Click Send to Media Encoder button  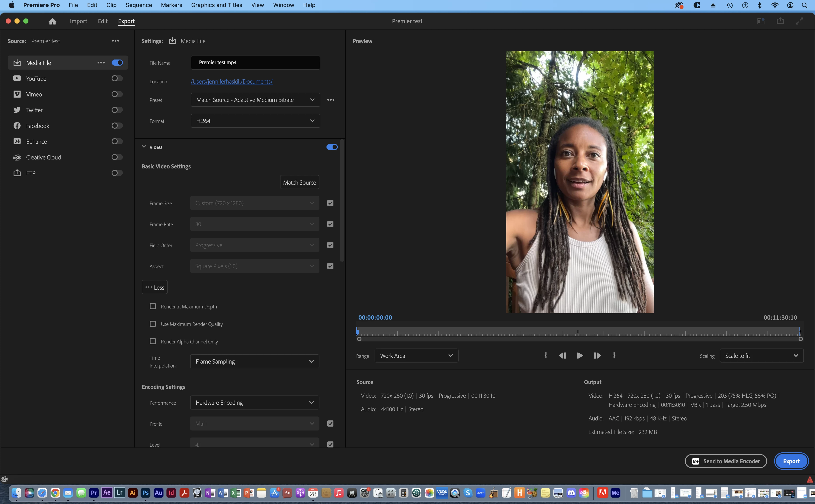725,461
